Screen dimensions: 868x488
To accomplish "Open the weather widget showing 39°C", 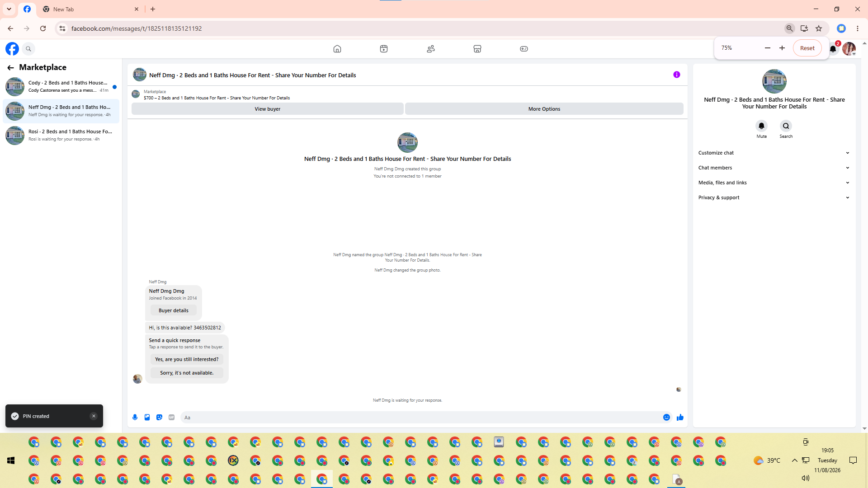I will coord(767,460).
